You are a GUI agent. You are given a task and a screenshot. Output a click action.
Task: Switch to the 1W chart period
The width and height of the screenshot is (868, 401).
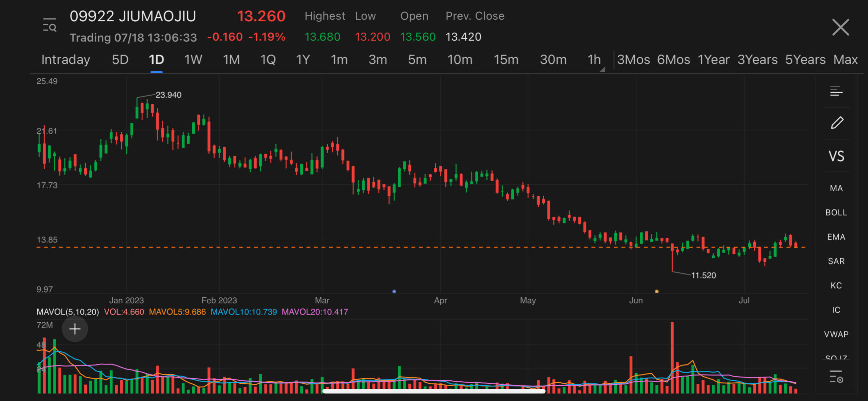coord(193,60)
